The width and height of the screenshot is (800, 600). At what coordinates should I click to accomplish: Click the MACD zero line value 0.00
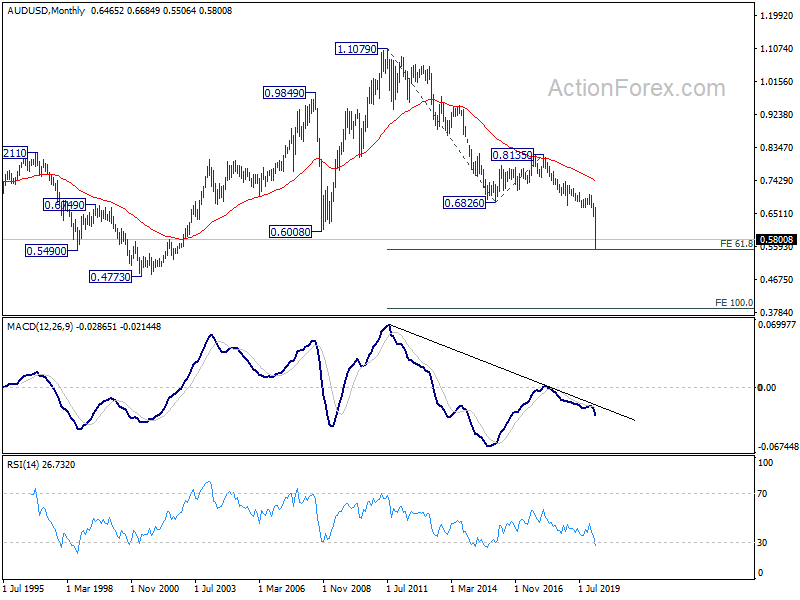[x=766, y=388]
